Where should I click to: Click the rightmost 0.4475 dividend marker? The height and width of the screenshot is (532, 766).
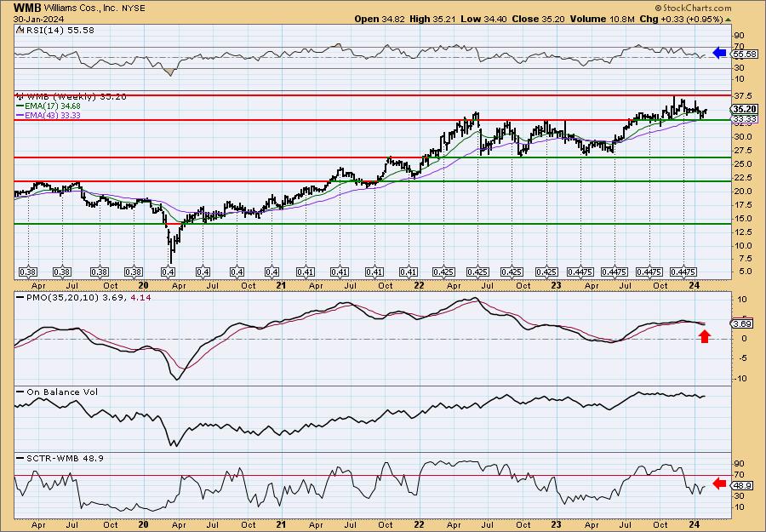(x=683, y=272)
